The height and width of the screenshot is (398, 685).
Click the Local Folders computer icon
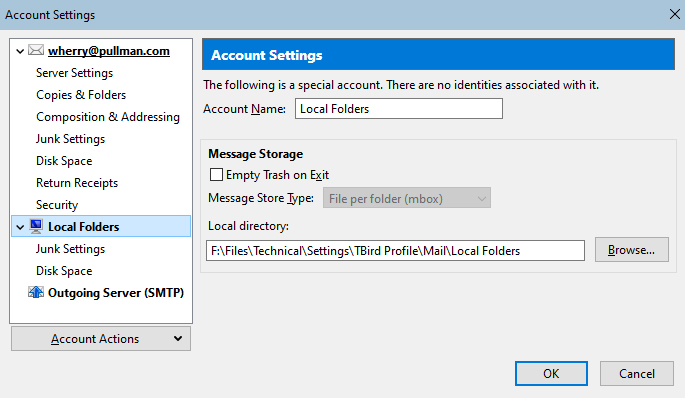click(36, 226)
